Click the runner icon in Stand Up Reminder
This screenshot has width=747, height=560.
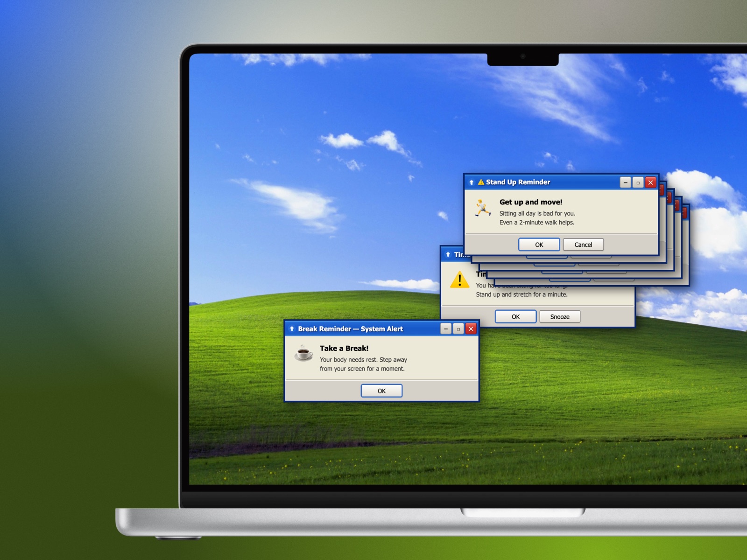483,208
